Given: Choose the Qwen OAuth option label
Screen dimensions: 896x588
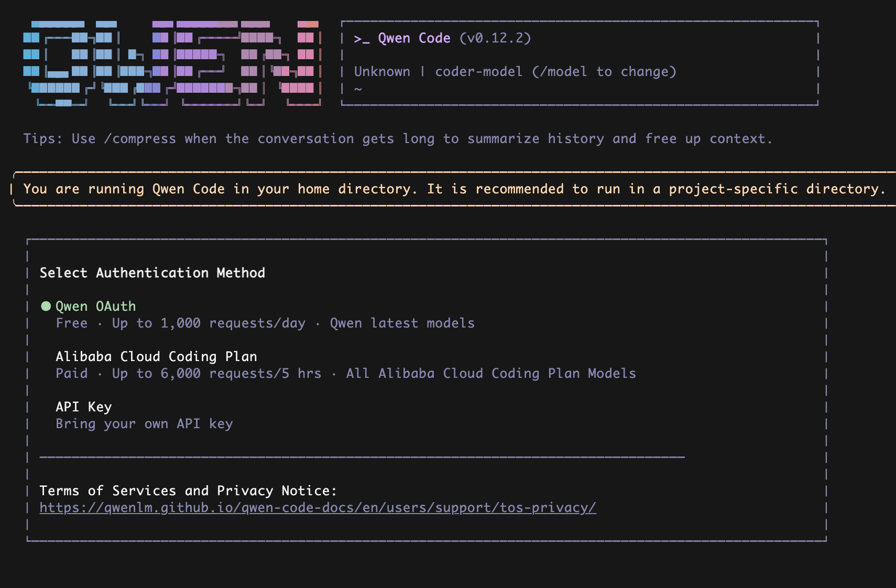Looking at the screenshot, I should [95, 306].
